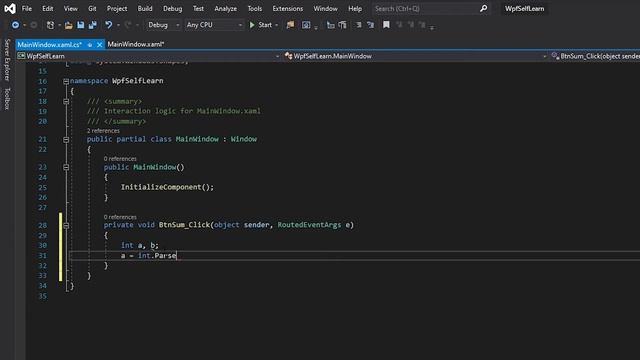Screen dimensions: 640x360
Task: Collapse the BtnSum_Click method block
Action: 66,225
